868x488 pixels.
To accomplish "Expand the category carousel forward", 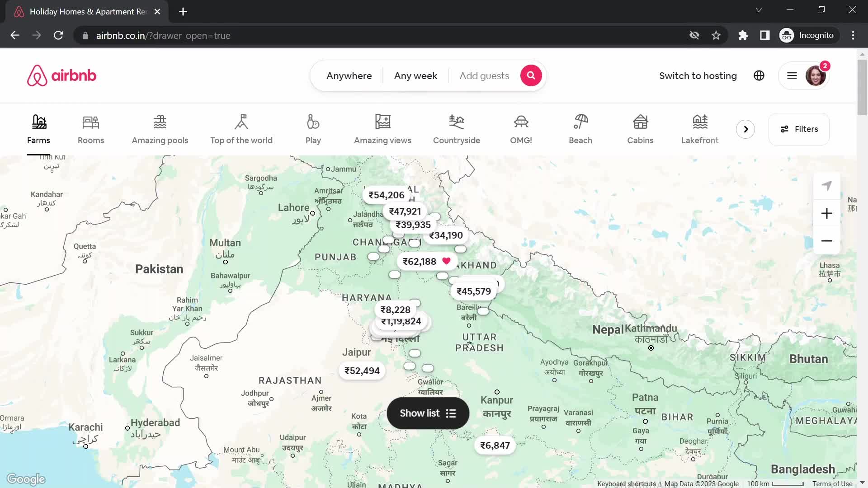I will pos(746,129).
